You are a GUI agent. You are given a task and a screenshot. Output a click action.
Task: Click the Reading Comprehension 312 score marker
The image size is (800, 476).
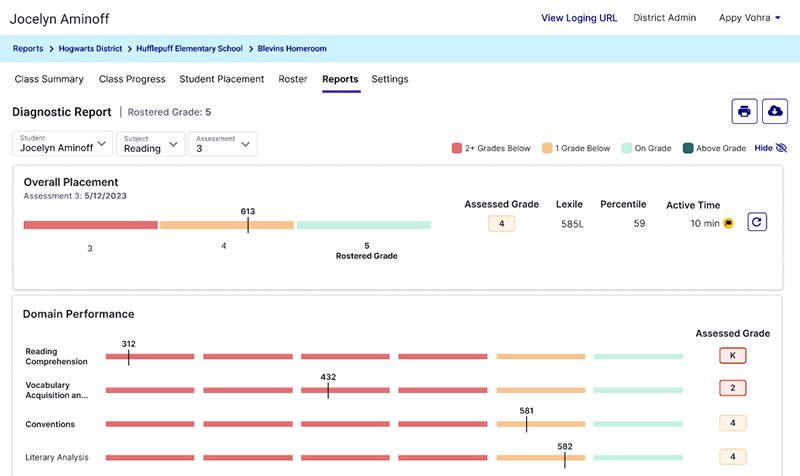coord(128,356)
